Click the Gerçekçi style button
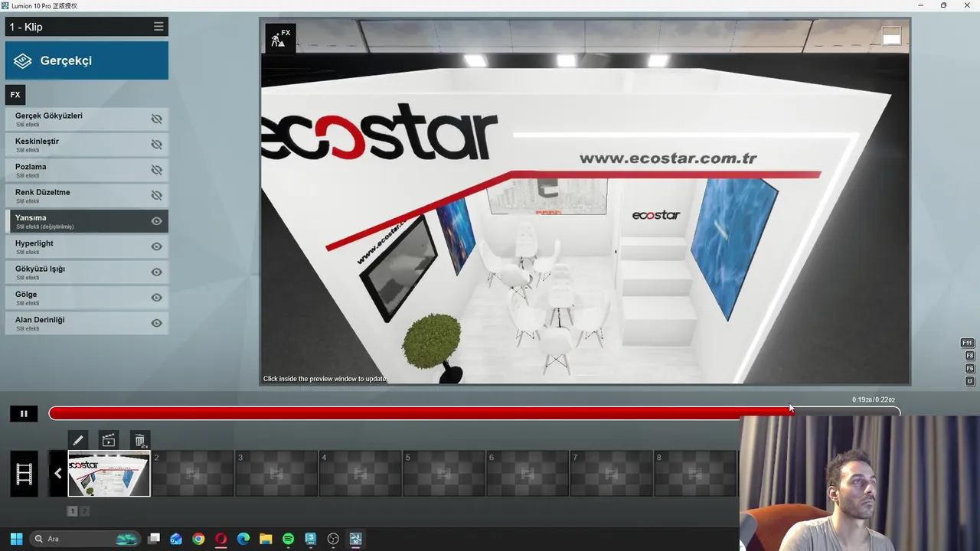The image size is (980, 551). click(87, 60)
